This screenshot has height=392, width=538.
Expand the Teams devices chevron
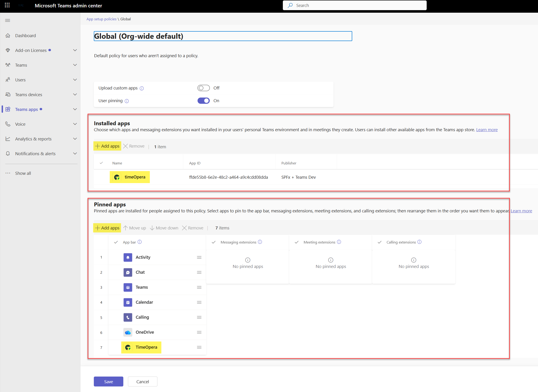(x=75, y=95)
